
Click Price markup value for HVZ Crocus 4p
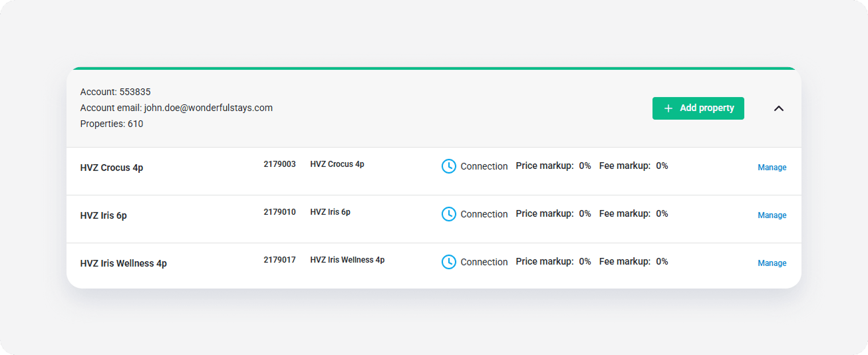coord(585,166)
